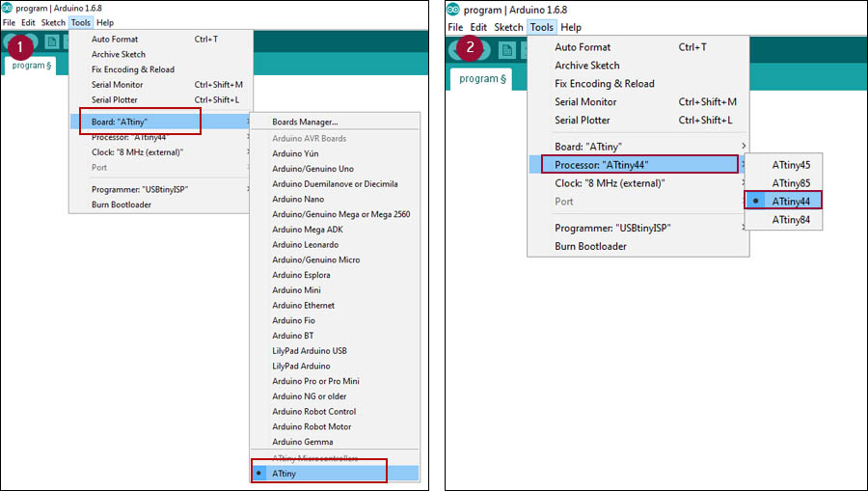Image resolution: width=868 pixels, height=491 pixels.
Task: Select Arduino Mini board
Action: [335, 290]
